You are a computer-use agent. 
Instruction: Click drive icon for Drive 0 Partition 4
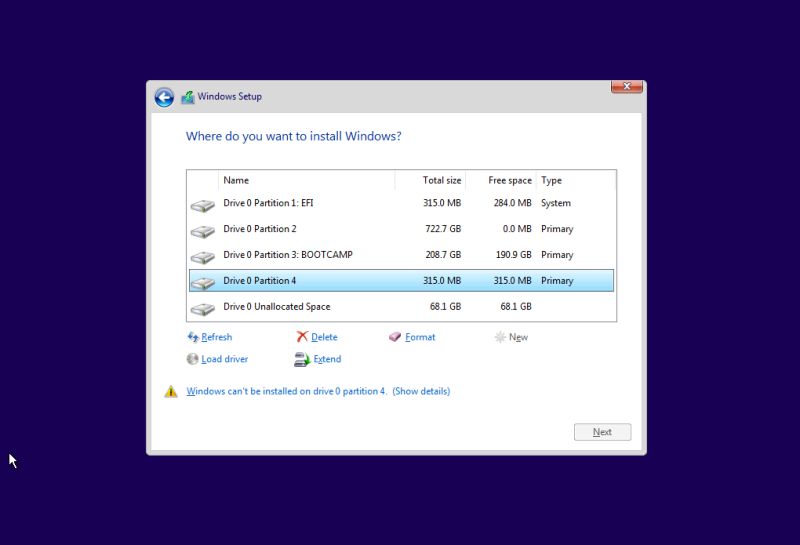pyautogui.click(x=203, y=283)
